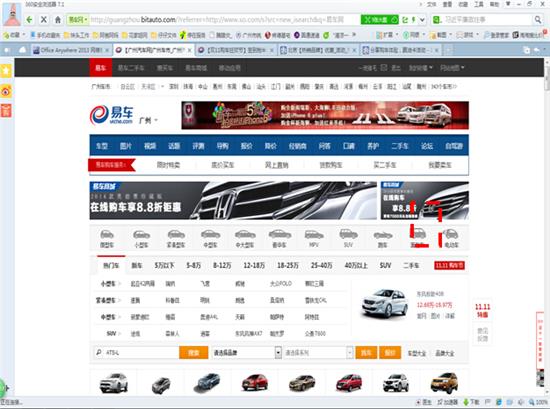Click the yellow star icon in left sidebar
Viewport: 550px width, 409px height.
click(x=6, y=71)
